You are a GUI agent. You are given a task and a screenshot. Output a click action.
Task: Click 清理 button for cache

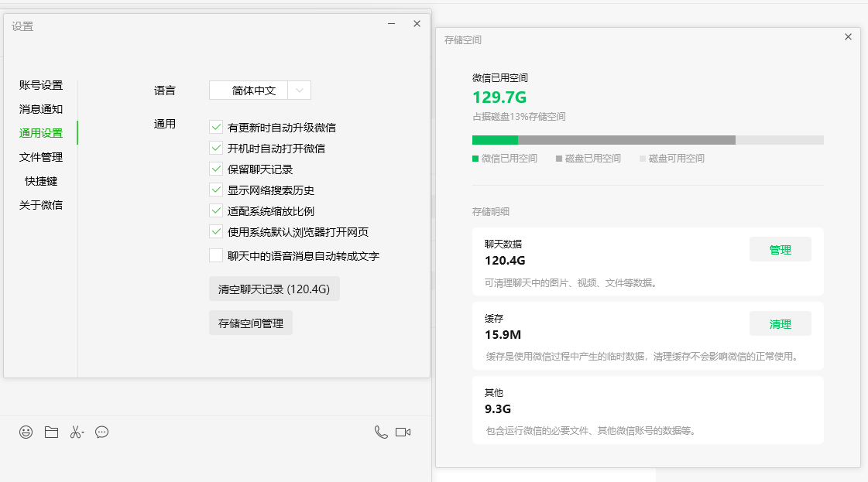781,323
